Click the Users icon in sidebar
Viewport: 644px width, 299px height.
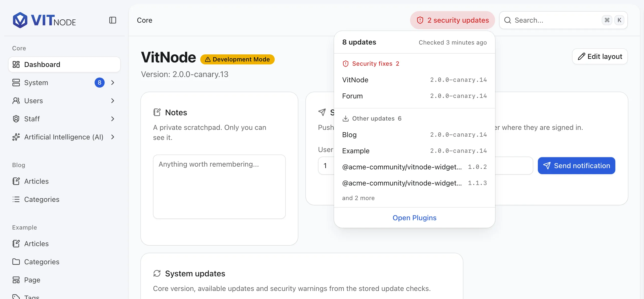[x=16, y=101]
